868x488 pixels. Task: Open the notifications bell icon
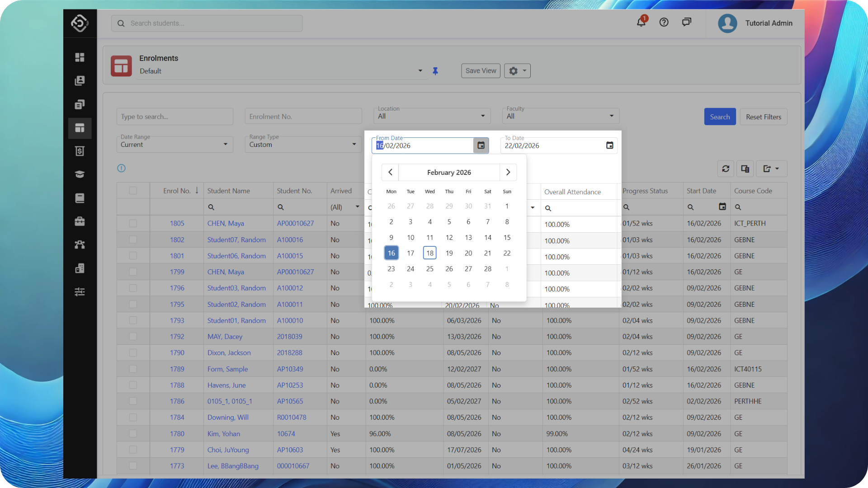click(x=641, y=22)
